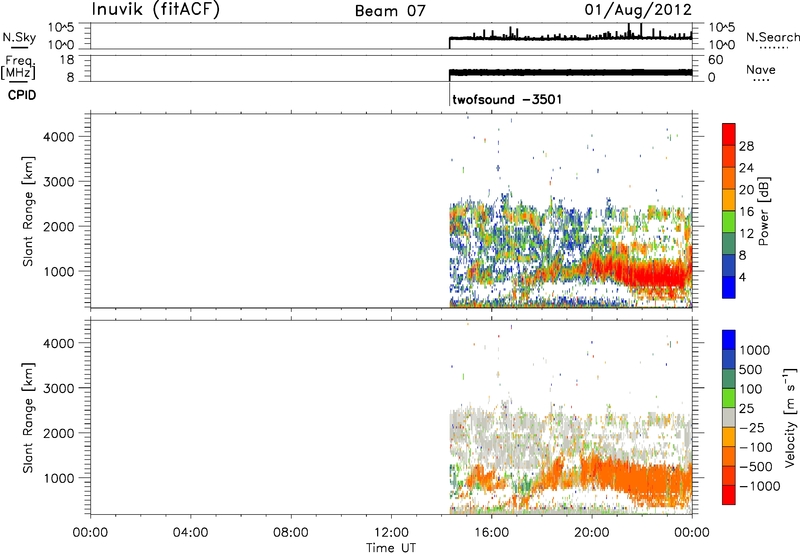This screenshot has height=554, width=800.
Task: Click the '20:00' time axis tick label
Action: pyautogui.click(x=592, y=533)
